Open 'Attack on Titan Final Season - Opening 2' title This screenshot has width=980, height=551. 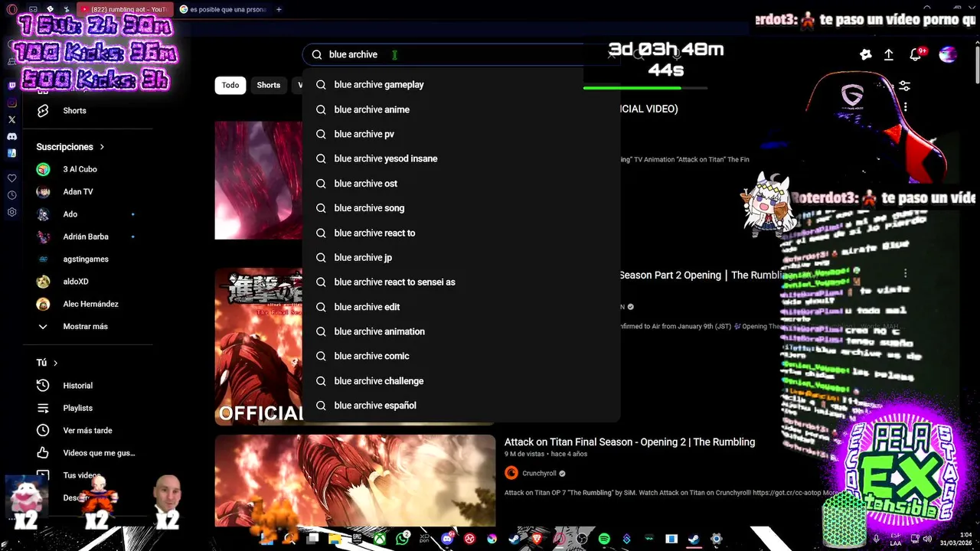tap(629, 442)
